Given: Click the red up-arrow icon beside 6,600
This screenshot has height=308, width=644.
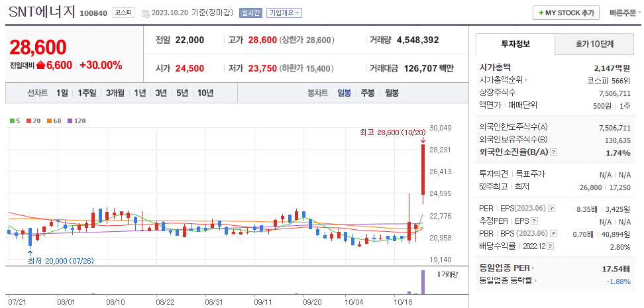Looking at the screenshot, I should click(x=40, y=65).
